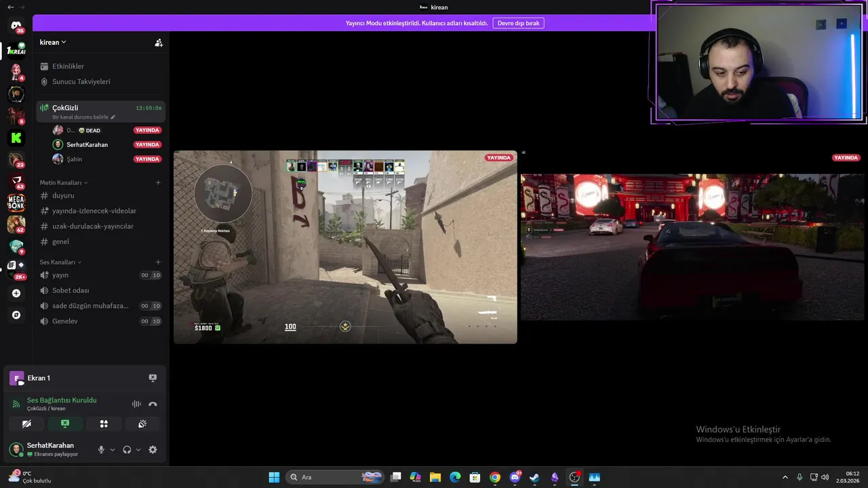This screenshot has height=488, width=868.
Task: Open Discord direct messages home icon
Action: (x=16, y=26)
